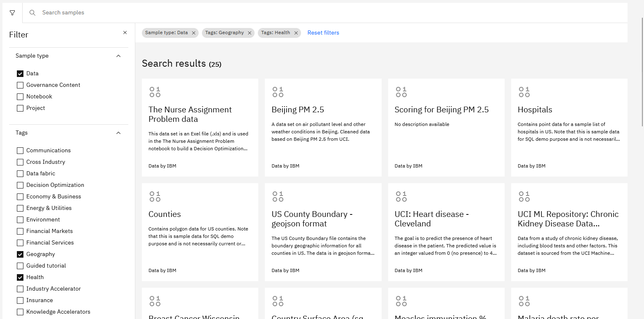Click the Search results (25) heading
644x319 pixels.
[181, 63]
